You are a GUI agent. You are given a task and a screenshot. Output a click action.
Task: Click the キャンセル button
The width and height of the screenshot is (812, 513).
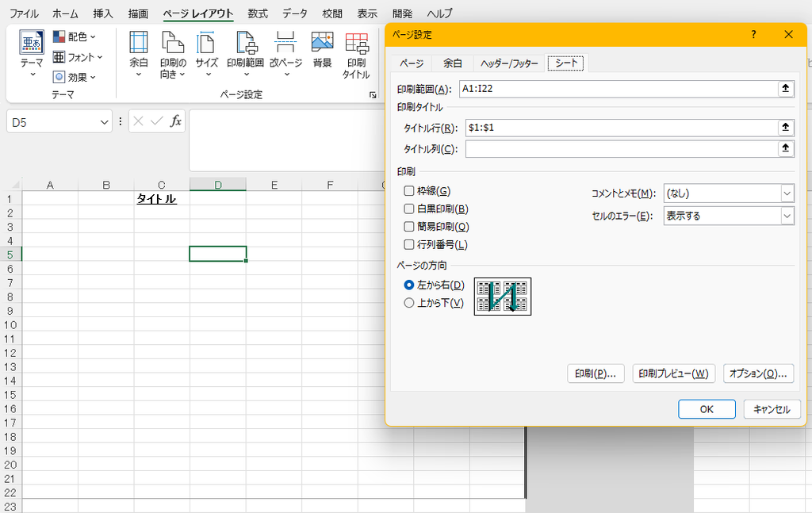coord(772,409)
